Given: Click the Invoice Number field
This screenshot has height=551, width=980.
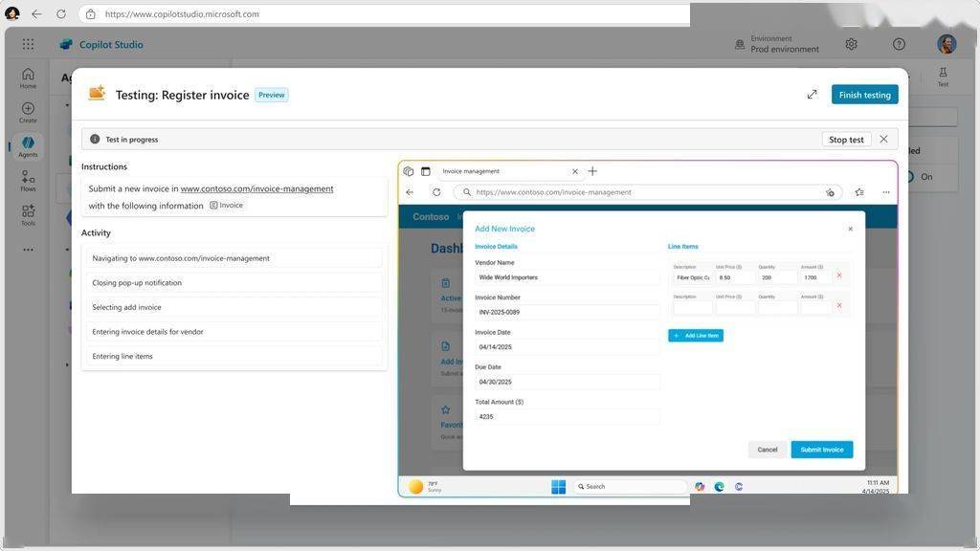Looking at the screenshot, I should tap(567, 312).
